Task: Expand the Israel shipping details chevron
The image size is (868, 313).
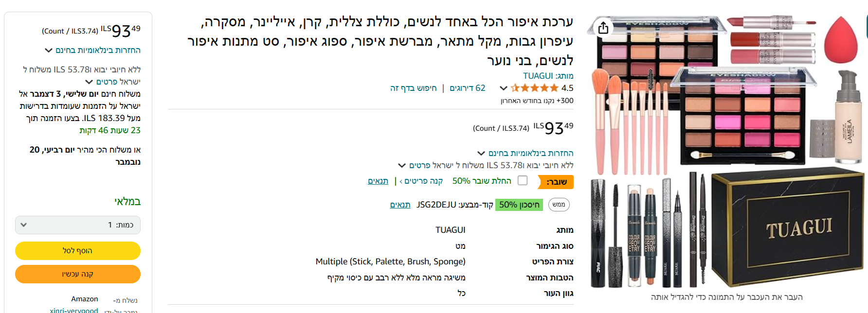Action: click(402, 165)
